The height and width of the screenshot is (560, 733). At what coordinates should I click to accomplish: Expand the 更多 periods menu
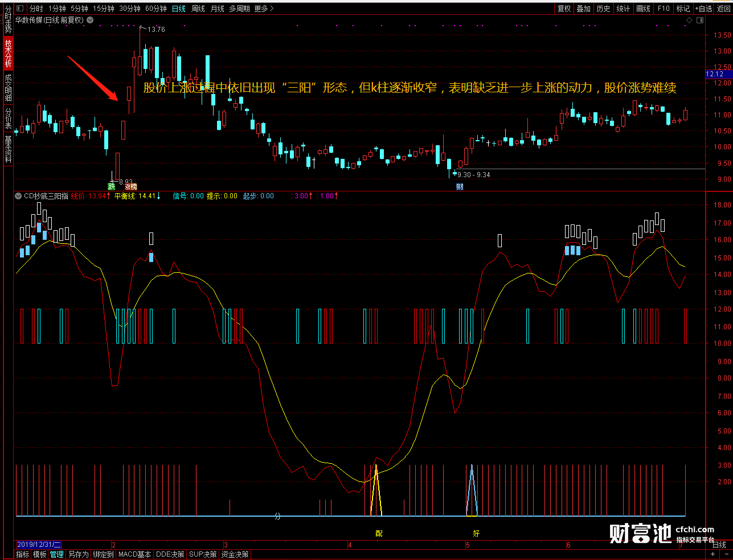264,9
